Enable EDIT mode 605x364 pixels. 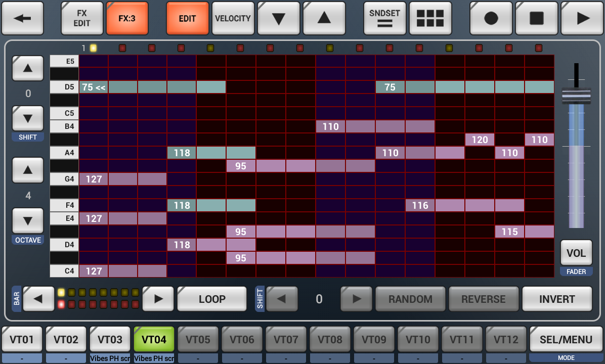[x=187, y=18]
